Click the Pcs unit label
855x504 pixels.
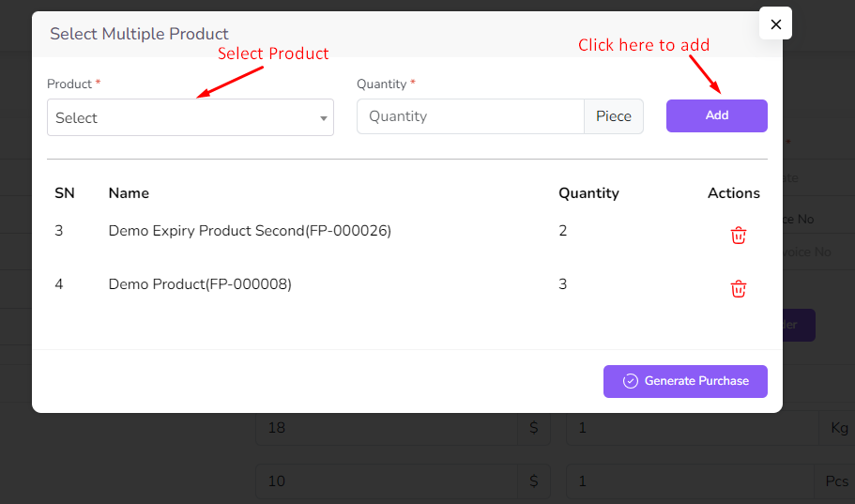pos(836,481)
